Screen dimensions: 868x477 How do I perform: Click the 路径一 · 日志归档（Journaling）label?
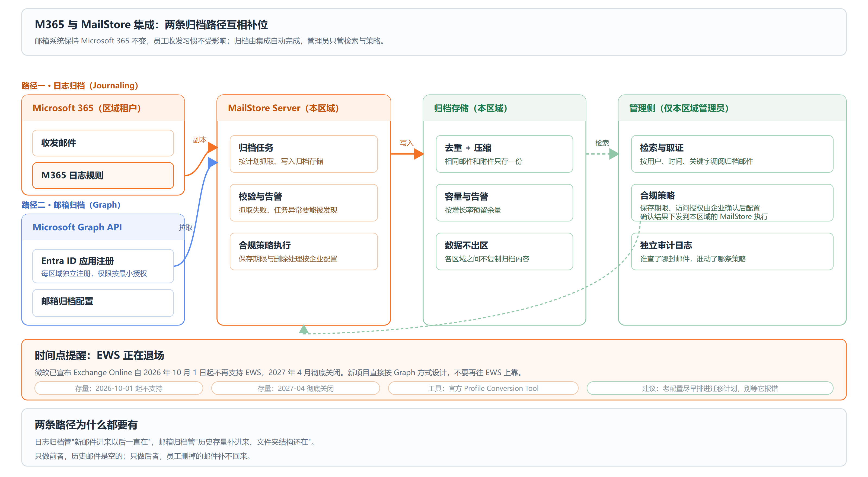click(80, 85)
